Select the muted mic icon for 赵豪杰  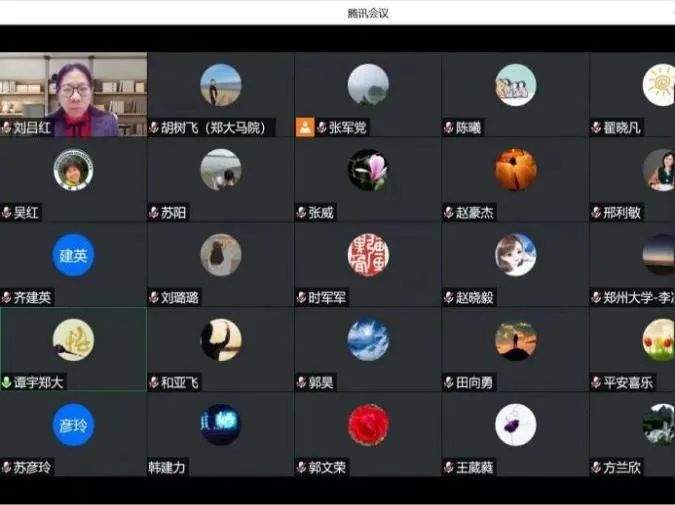(x=449, y=212)
